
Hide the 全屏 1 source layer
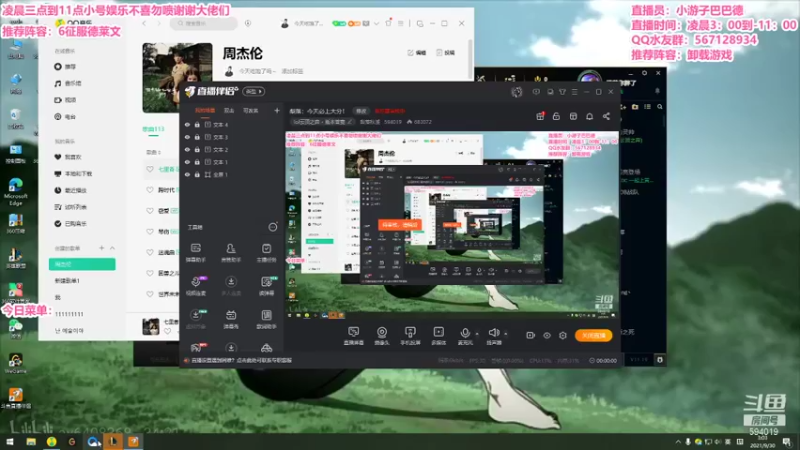(x=187, y=174)
